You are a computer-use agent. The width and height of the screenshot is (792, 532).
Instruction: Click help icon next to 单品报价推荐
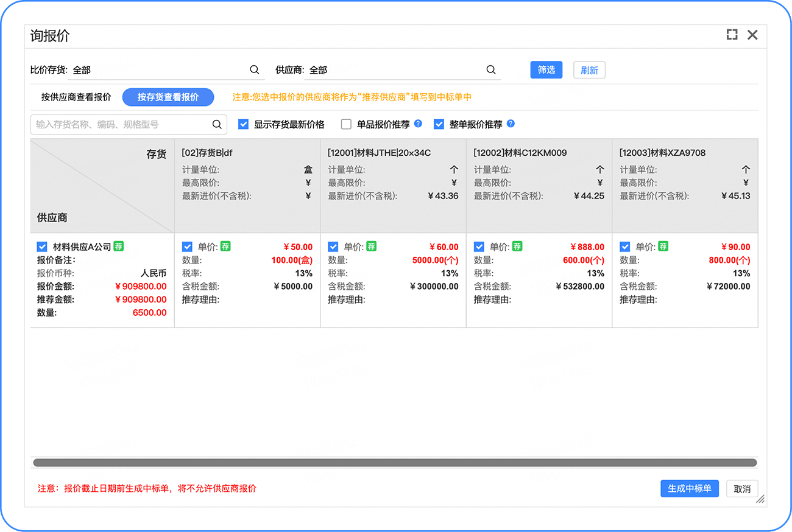point(418,124)
